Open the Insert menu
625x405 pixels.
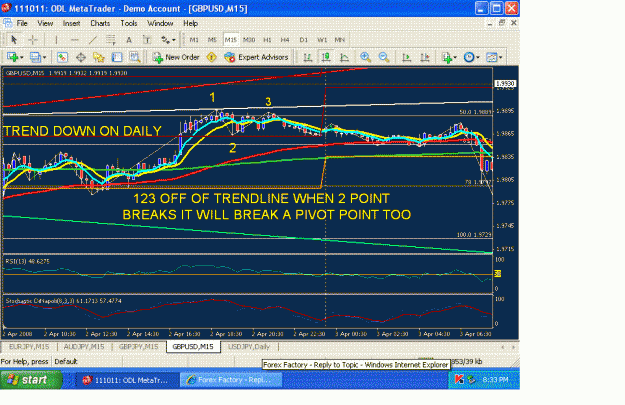tap(71, 23)
